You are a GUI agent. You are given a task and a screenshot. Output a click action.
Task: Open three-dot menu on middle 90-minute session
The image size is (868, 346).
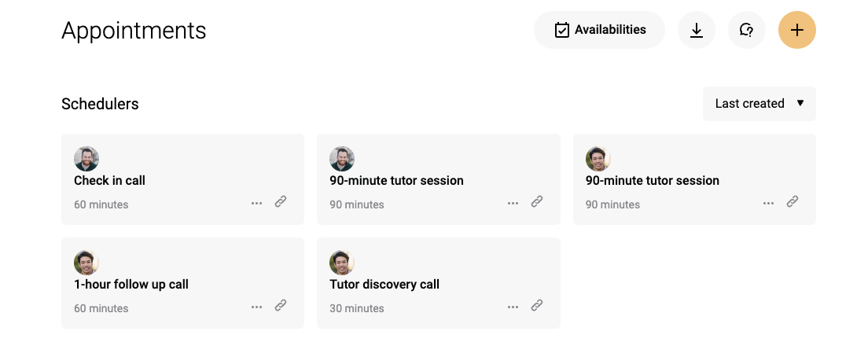[x=513, y=203]
